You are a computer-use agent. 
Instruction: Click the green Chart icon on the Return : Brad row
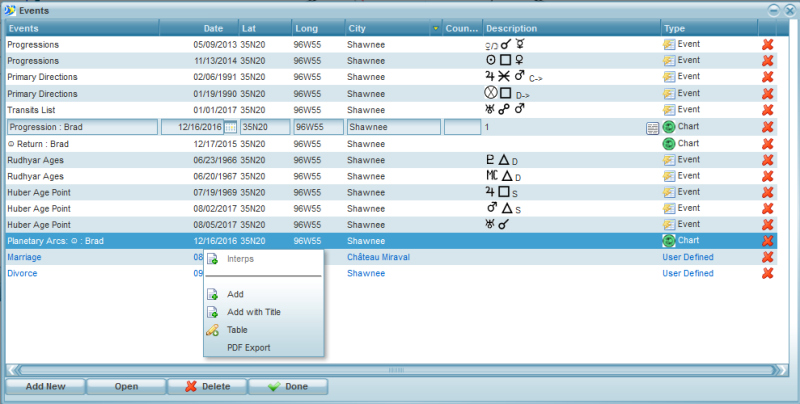point(668,143)
